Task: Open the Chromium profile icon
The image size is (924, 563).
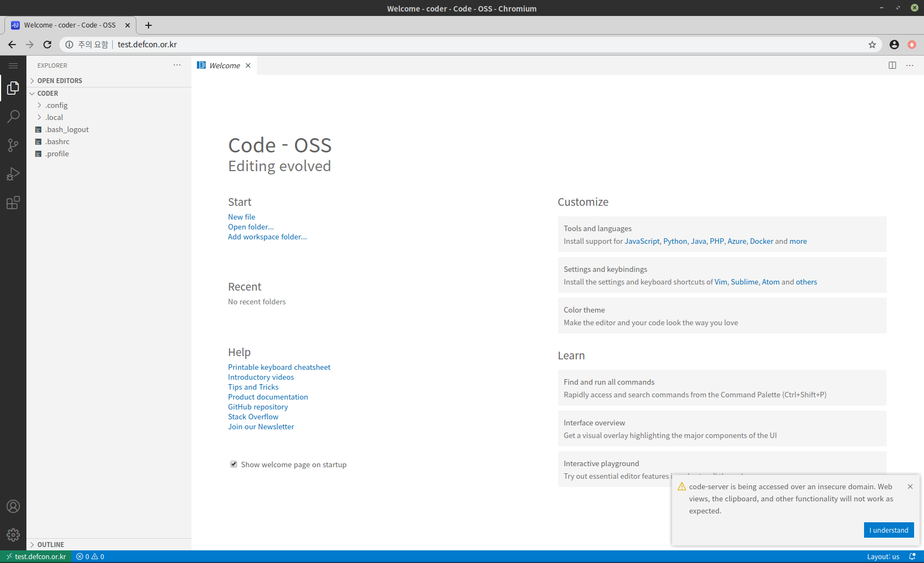Action: 894,45
